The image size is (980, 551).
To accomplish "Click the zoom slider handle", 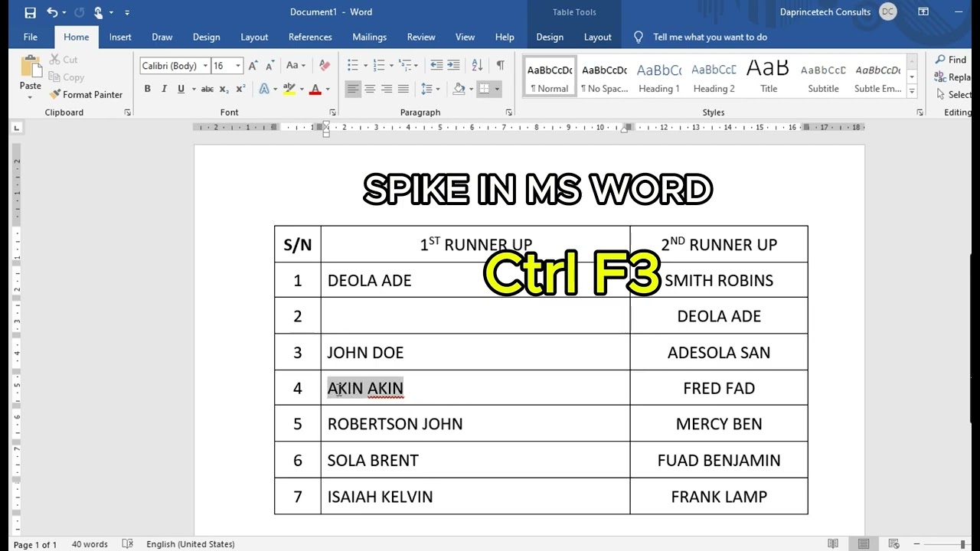I will [962, 544].
